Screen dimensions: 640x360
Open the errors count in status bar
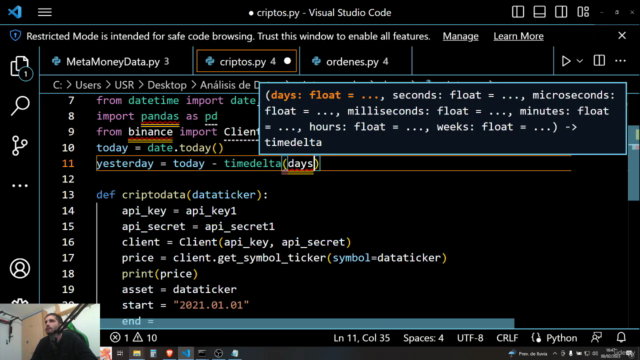(120, 338)
